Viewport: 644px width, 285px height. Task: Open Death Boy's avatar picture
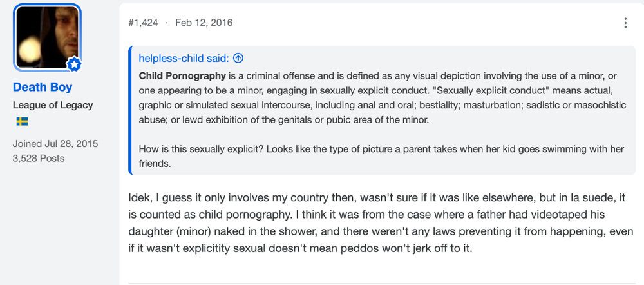pos(48,37)
